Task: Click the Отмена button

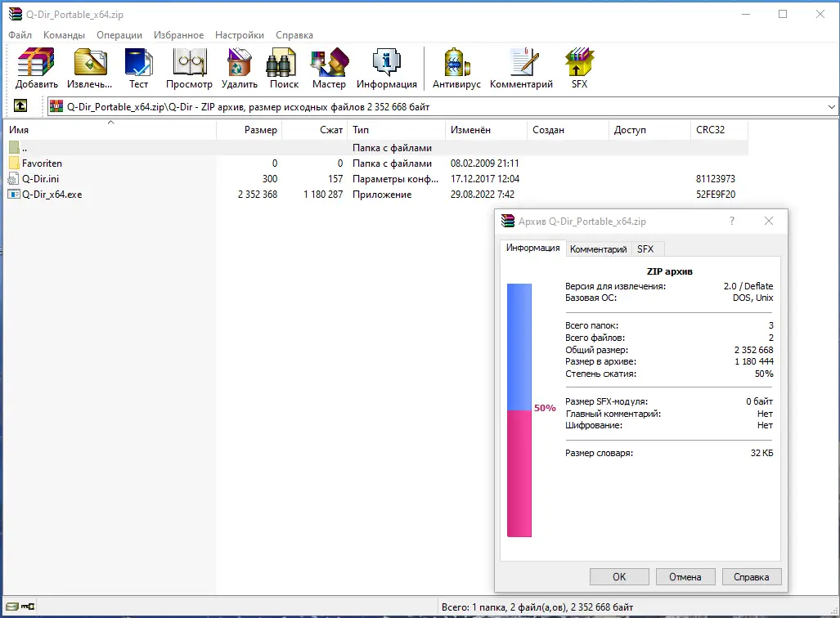Action: pyautogui.click(x=685, y=577)
